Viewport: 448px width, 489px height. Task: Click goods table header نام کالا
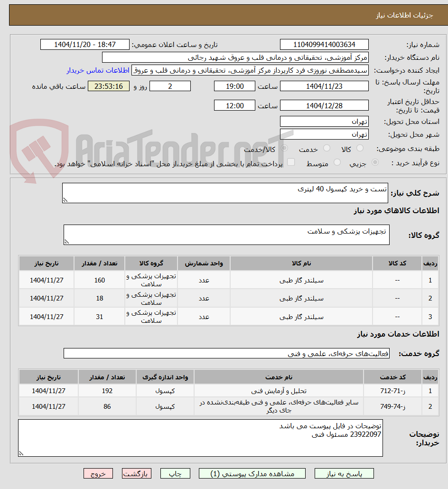point(301,263)
